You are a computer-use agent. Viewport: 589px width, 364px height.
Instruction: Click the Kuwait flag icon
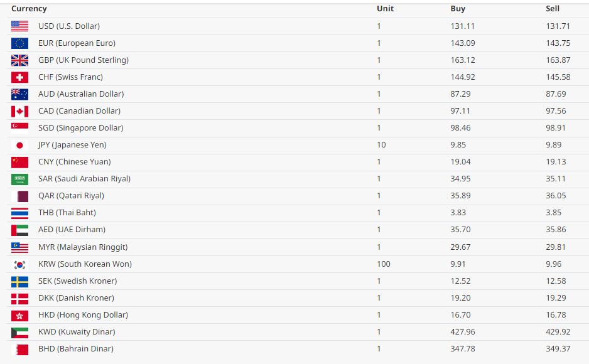click(19, 333)
